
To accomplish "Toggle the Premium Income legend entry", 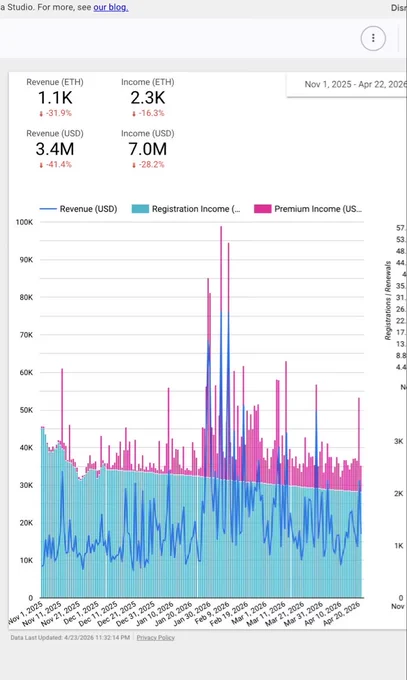I will [308, 209].
